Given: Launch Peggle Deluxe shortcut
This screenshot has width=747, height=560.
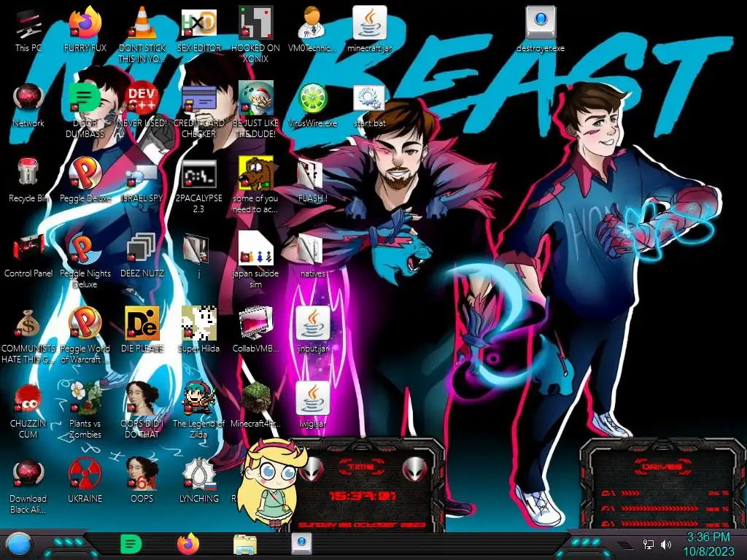Looking at the screenshot, I should tap(85, 180).
